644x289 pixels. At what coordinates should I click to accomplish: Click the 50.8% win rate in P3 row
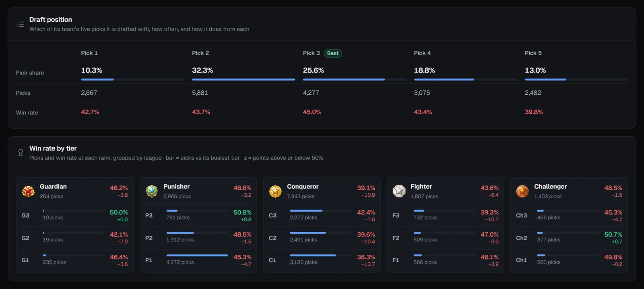pos(242,212)
